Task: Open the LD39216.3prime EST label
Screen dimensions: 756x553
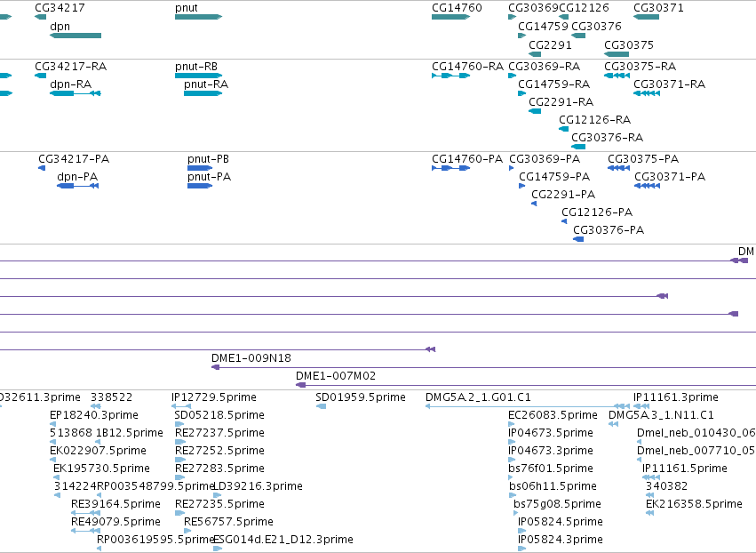Action: [x=258, y=486]
